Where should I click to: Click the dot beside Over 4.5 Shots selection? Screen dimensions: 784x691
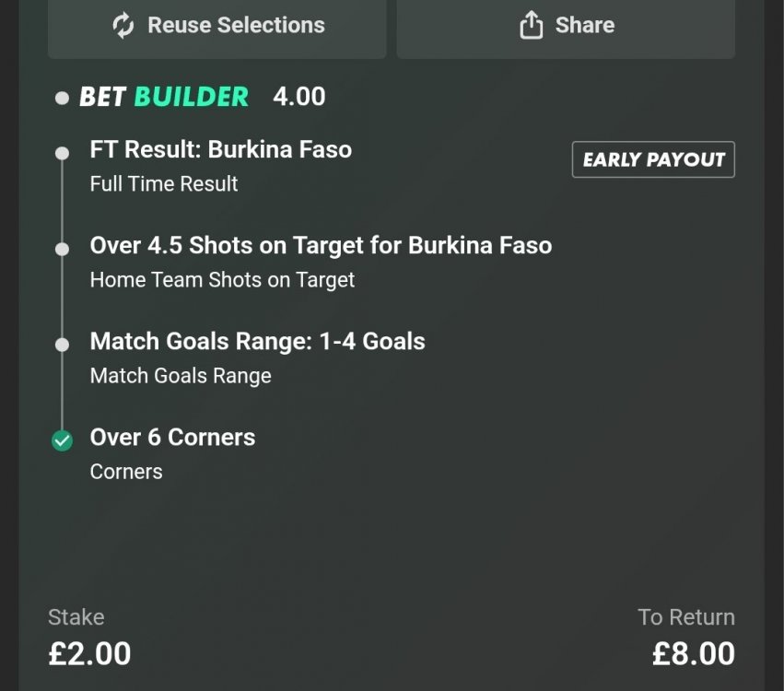point(62,249)
